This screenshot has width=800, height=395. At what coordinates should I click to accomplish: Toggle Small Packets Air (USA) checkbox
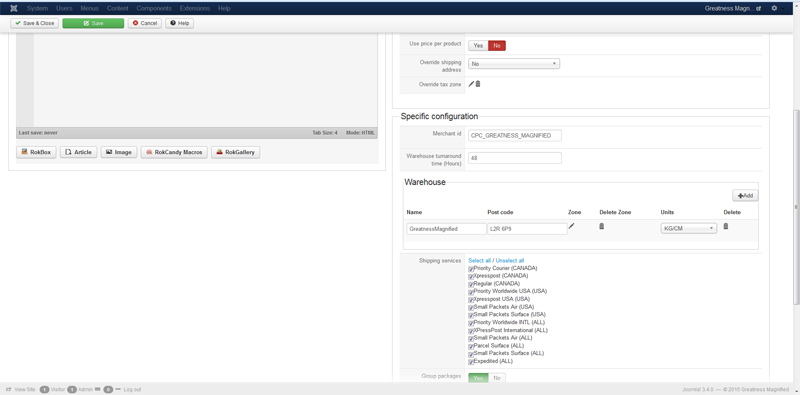(471, 308)
